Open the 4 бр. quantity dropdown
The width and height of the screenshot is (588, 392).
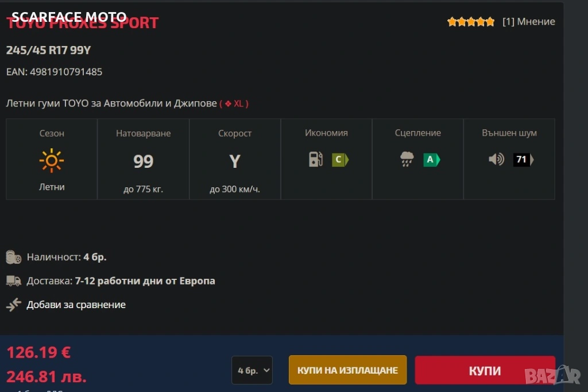coord(252,370)
